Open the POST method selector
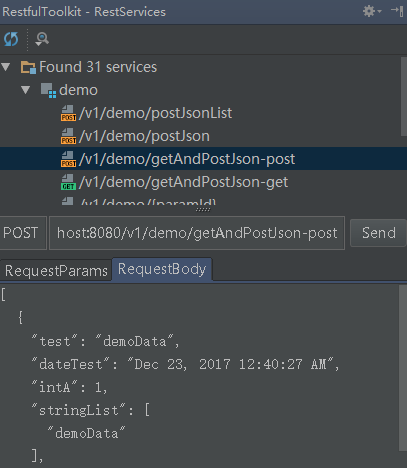Viewport: 415px width, 468px height. (23, 233)
